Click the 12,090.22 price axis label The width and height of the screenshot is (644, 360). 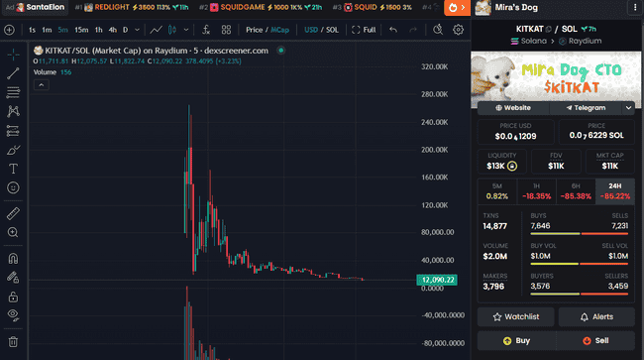point(437,280)
